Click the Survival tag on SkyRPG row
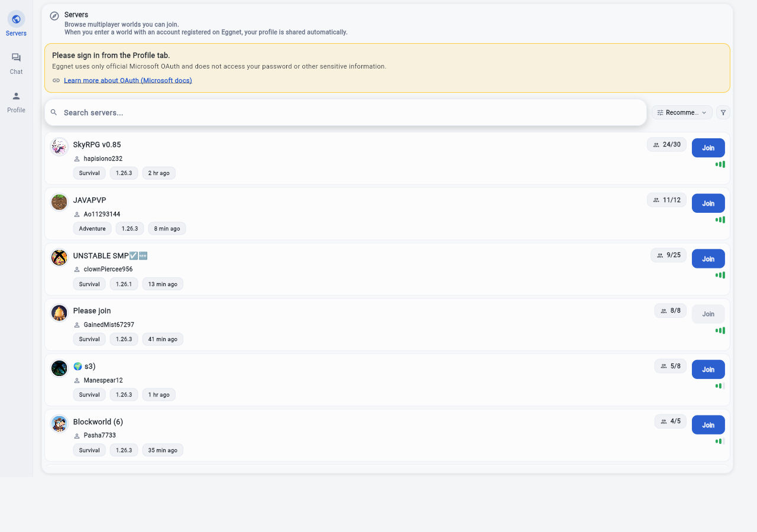Screen dimensions: 757x532 [89, 173]
